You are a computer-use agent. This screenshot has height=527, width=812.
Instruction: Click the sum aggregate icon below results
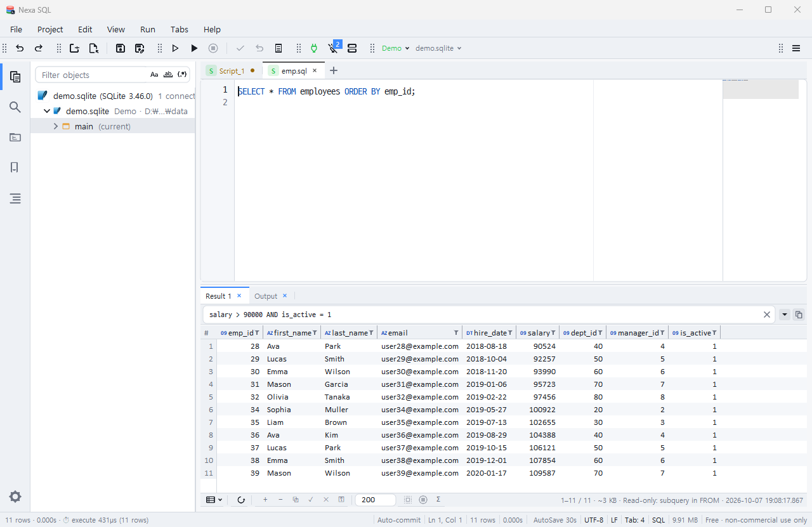point(438,500)
